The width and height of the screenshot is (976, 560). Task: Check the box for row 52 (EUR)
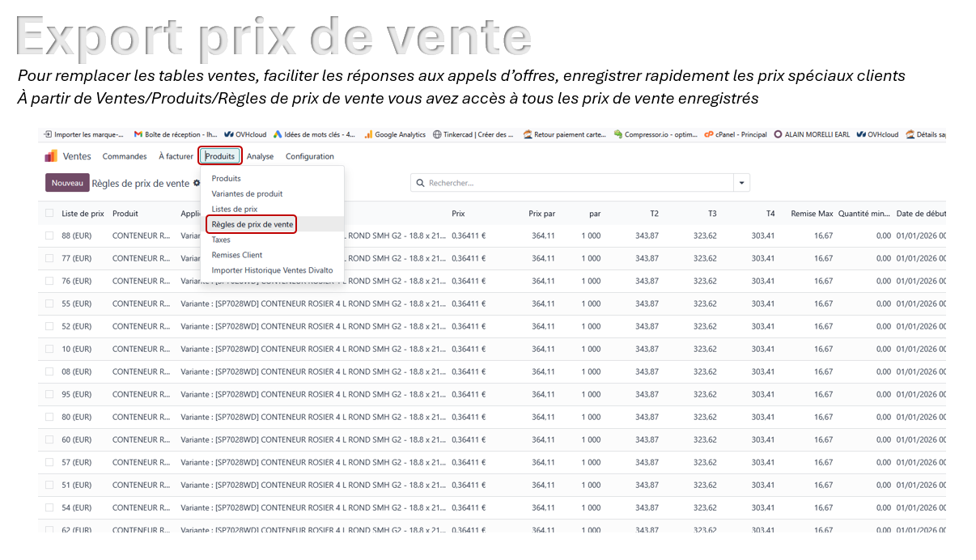(x=49, y=326)
